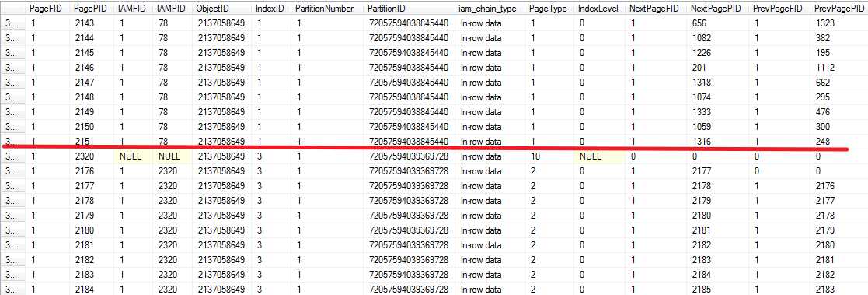Select the NextPagePID cell 1059

(x=717, y=126)
